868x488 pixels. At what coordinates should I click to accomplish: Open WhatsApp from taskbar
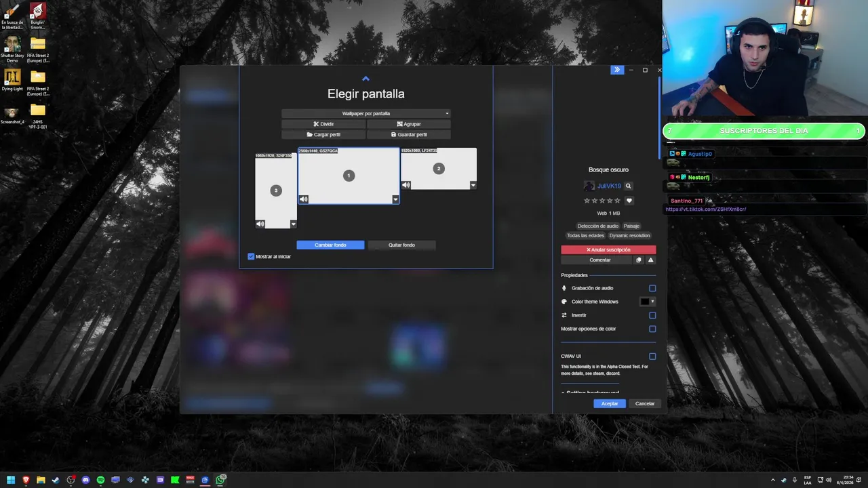[x=220, y=480]
